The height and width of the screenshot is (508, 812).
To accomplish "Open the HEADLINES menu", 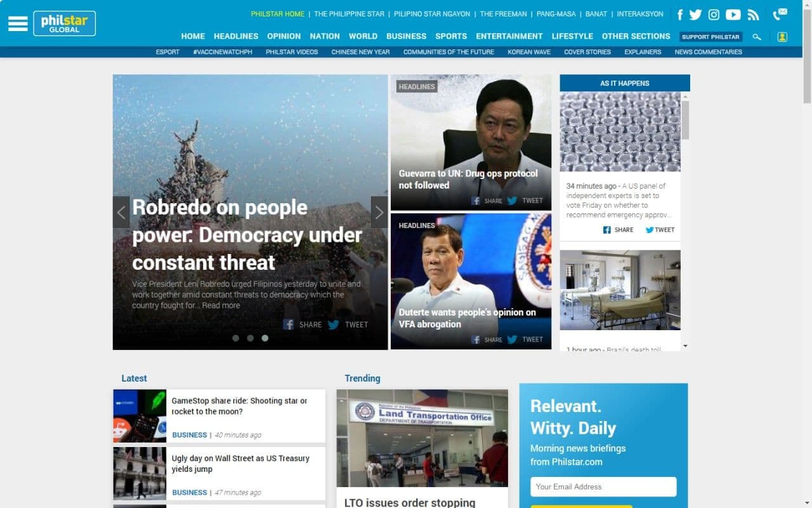I will 236,36.
